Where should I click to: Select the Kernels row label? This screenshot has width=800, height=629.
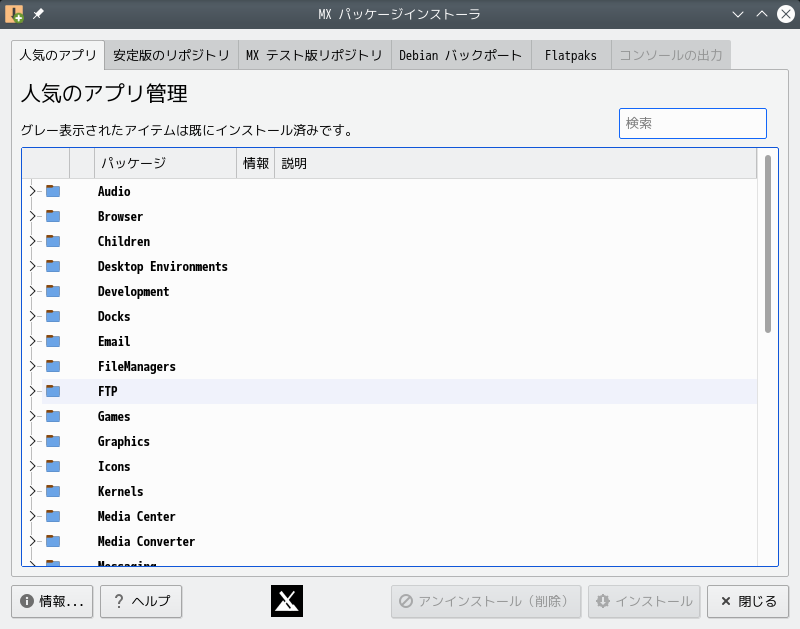coord(120,491)
